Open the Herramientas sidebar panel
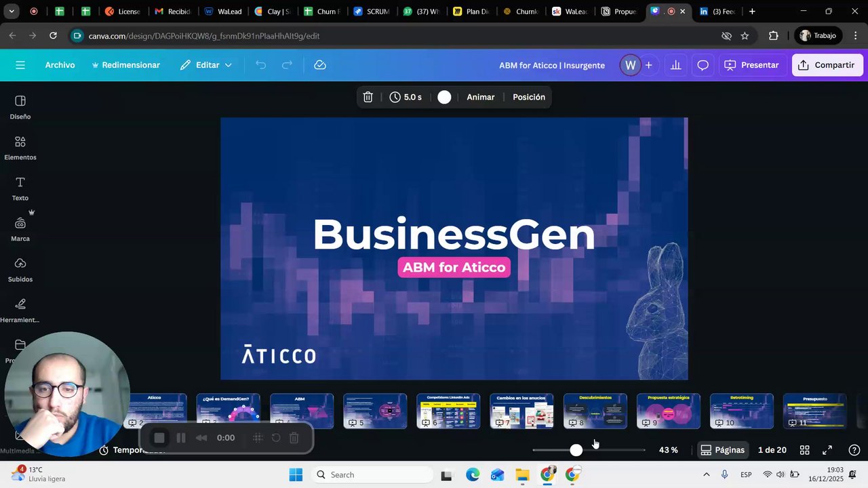This screenshot has width=868, height=488. [x=20, y=310]
